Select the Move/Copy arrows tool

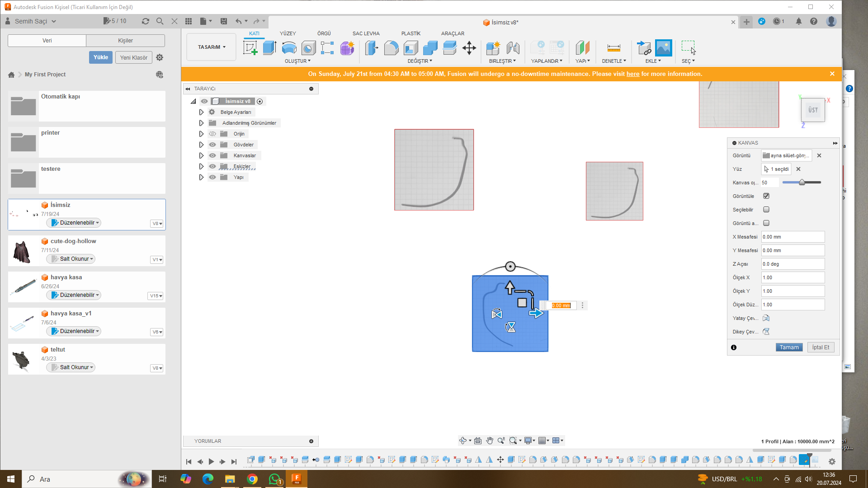tap(469, 47)
